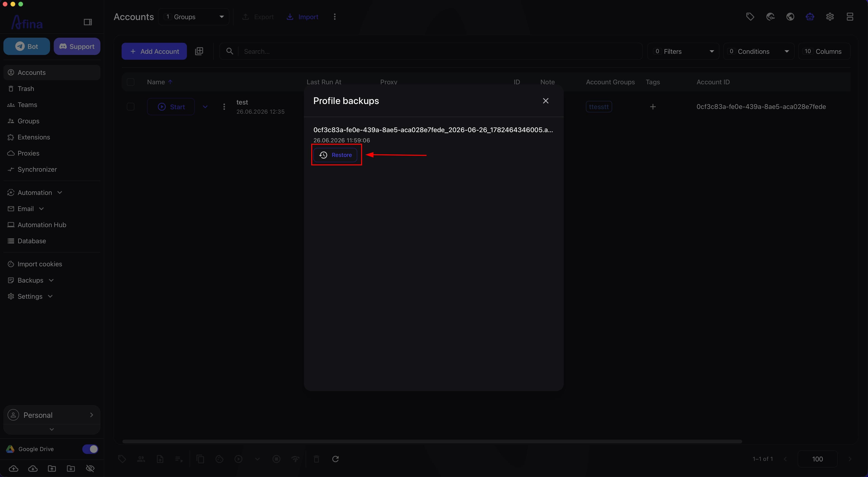Select all accounts header checkbox
Screen dimensions: 868x477
[x=130, y=82]
